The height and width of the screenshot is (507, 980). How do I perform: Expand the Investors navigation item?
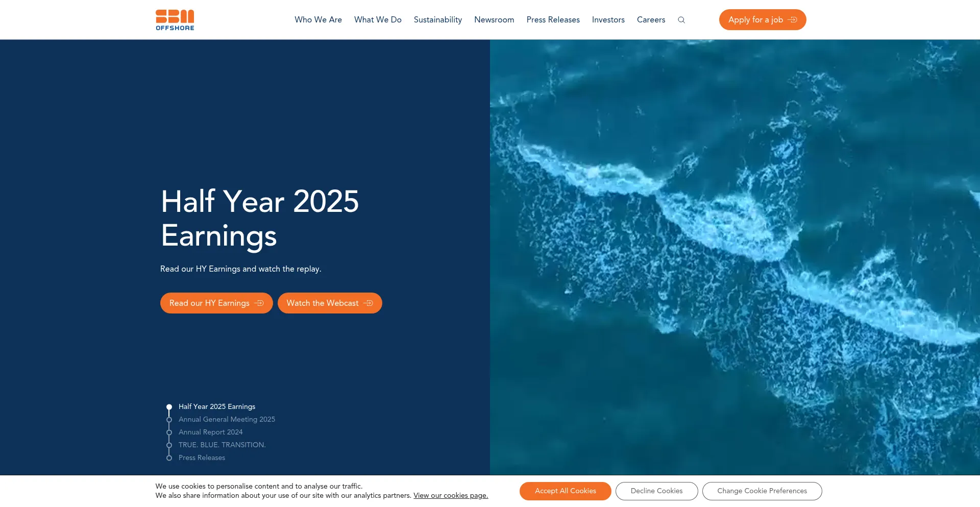pos(608,20)
